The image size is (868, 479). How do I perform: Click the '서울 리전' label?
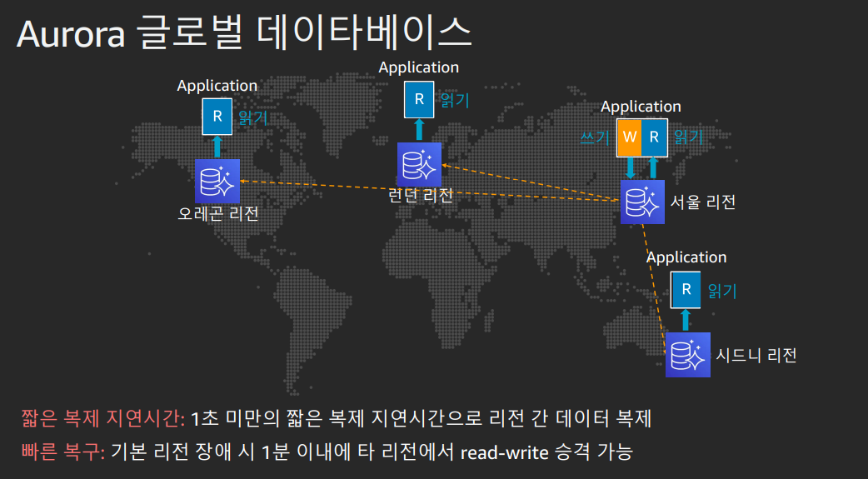[x=702, y=202]
